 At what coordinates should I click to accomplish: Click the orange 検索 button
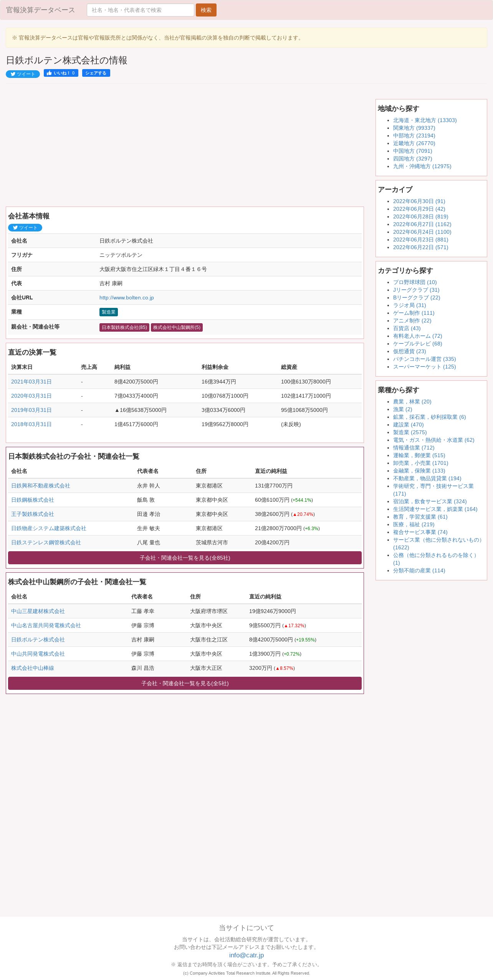coord(206,10)
